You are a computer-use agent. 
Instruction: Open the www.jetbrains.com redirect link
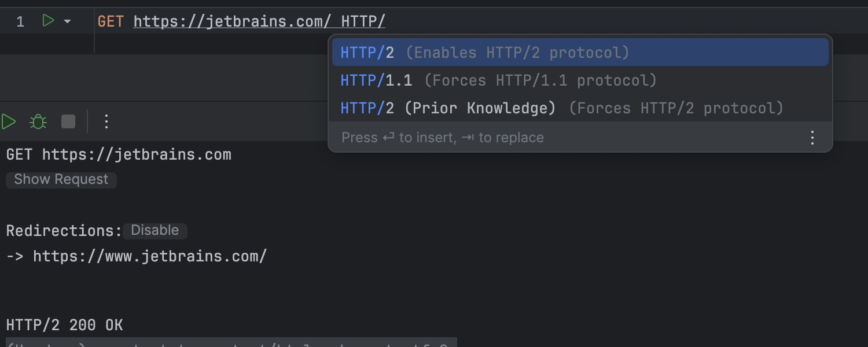click(x=150, y=256)
